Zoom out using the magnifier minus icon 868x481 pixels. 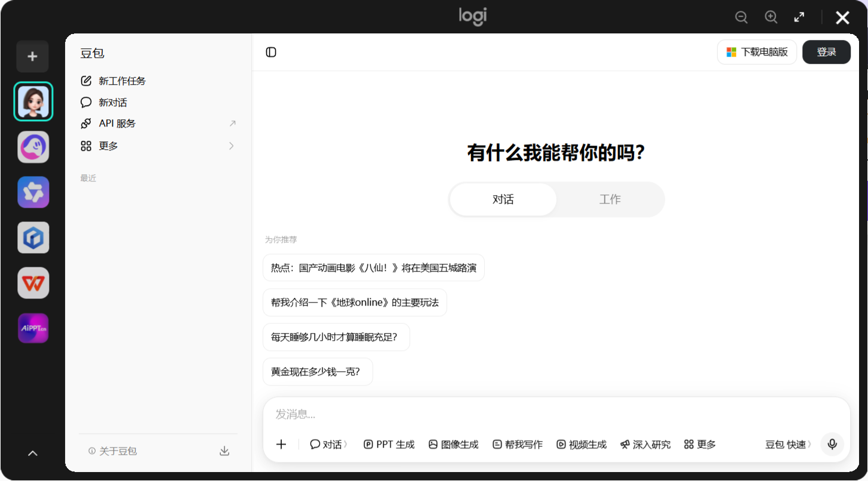tap(741, 17)
